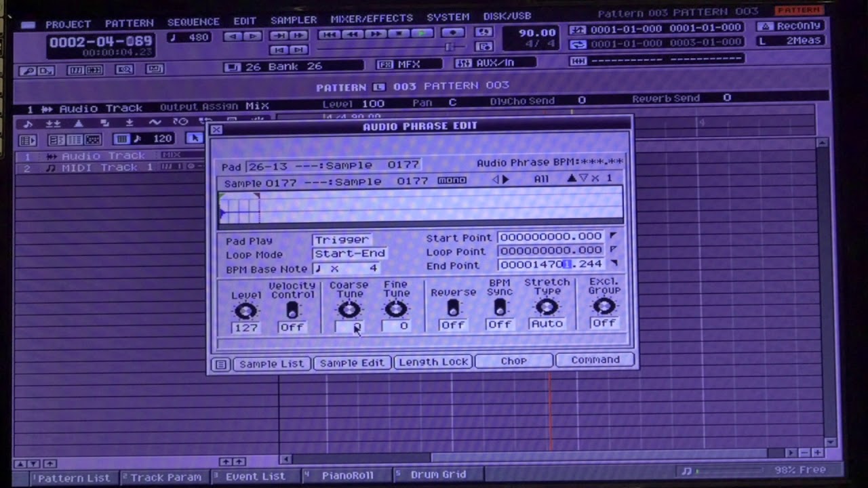This screenshot has width=868, height=488.
Task: Click the Length Lock button
Action: point(433,362)
